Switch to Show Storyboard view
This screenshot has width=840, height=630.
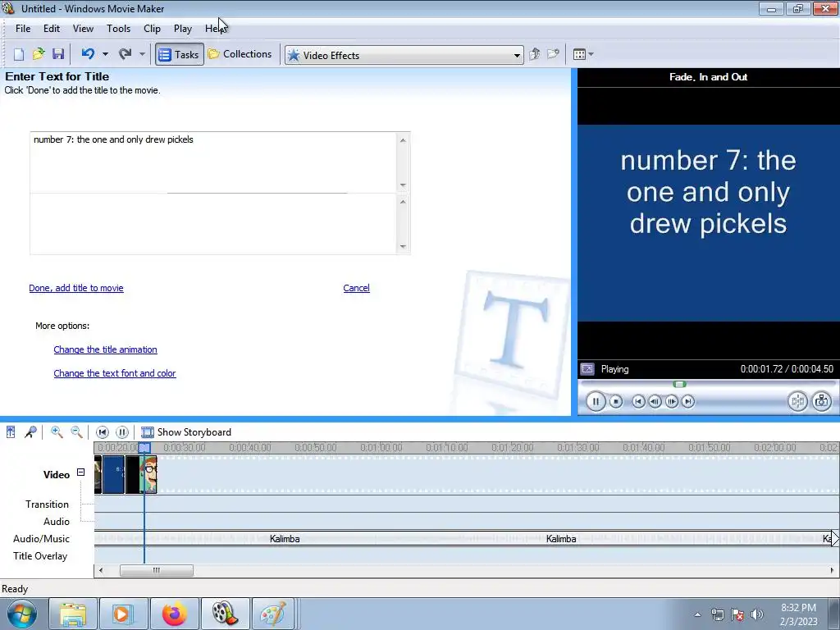(186, 431)
